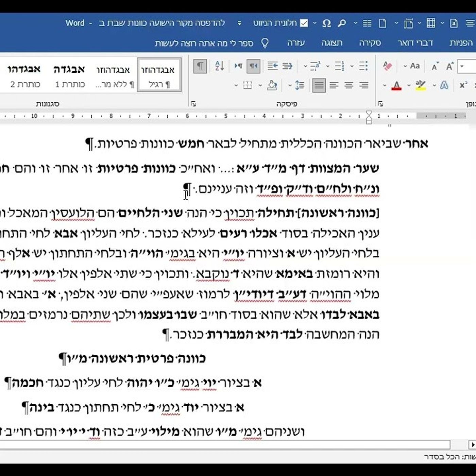Sort text with the A-Z sort icon
This screenshot has height=476, width=476.
pos(220,66)
